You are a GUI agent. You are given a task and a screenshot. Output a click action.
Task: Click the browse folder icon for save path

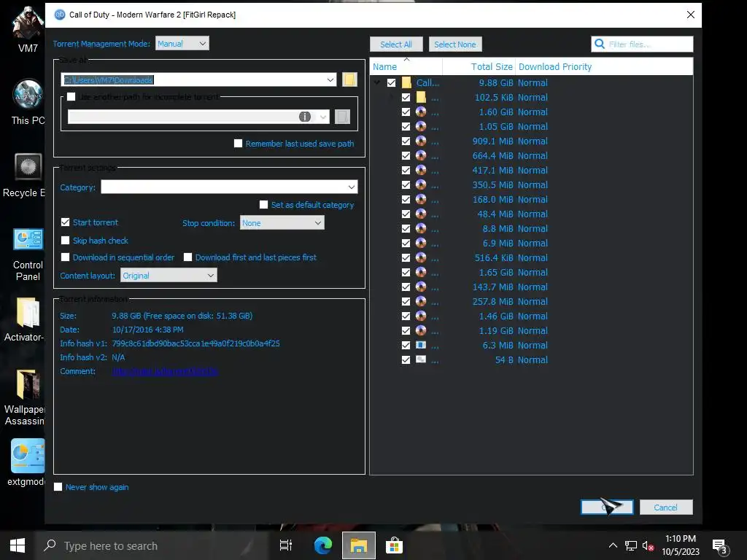[349, 79]
